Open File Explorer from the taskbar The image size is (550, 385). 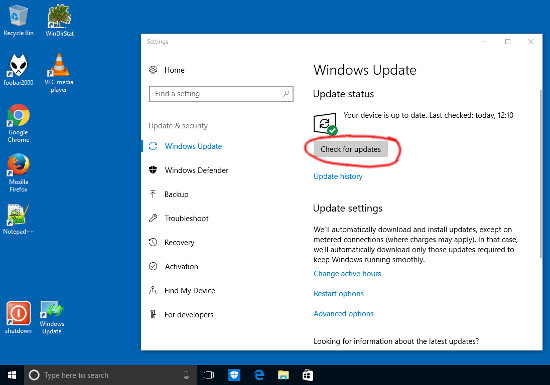(283, 375)
